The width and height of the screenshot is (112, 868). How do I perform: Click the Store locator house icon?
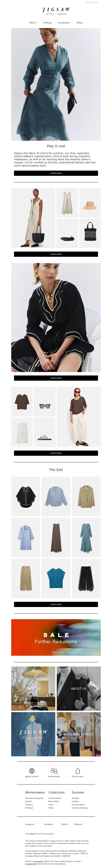(78, 771)
